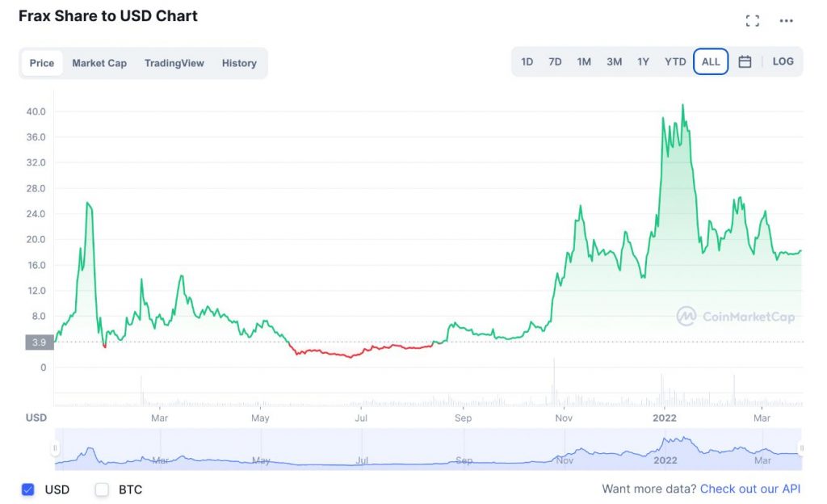Click the left range slider handle

(56, 447)
